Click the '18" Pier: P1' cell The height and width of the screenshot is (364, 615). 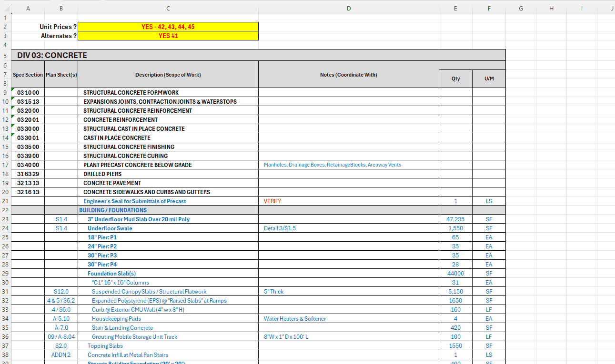pos(168,237)
